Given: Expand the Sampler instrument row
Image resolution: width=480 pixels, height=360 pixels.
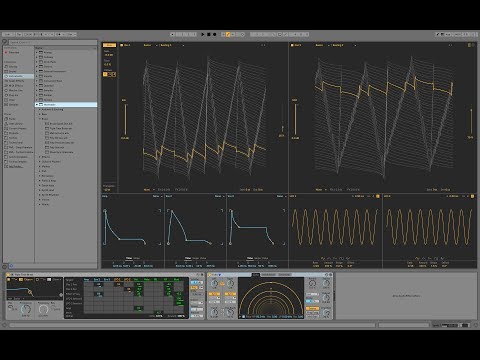Looking at the screenshot, I should [x=37, y=90].
